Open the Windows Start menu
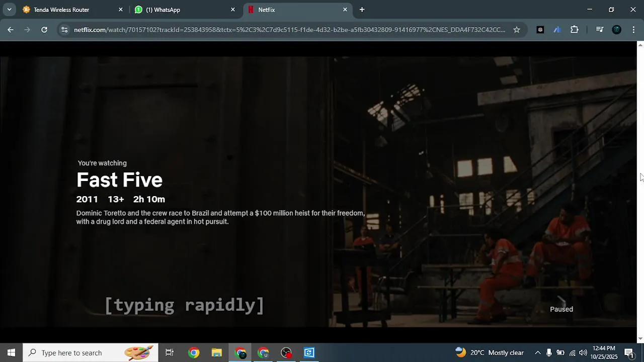 (11, 352)
